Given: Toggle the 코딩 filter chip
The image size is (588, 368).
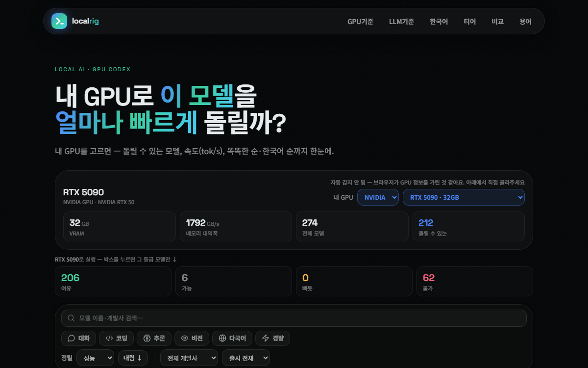Looking at the screenshot, I should [116, 338].
